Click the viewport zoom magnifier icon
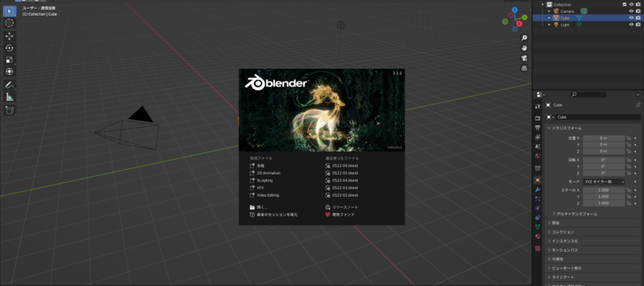The width and height of the screenshot is (644, 286). (524, 38)
